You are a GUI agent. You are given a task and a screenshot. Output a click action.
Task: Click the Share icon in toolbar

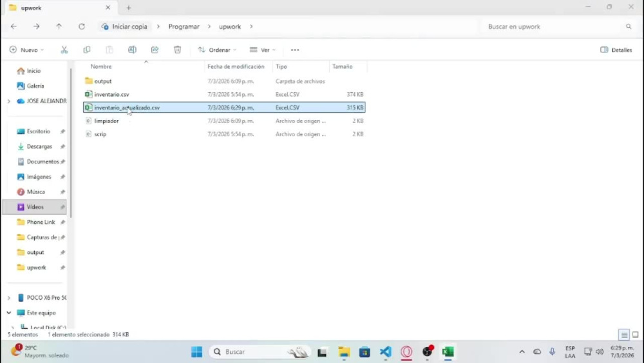(155, 50)
